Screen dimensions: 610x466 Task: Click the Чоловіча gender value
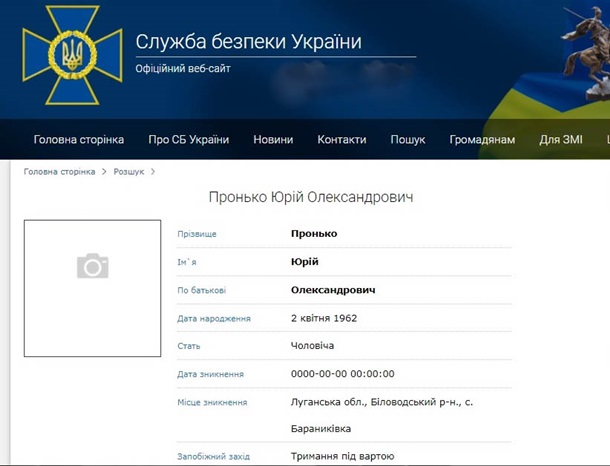point(312,346)
